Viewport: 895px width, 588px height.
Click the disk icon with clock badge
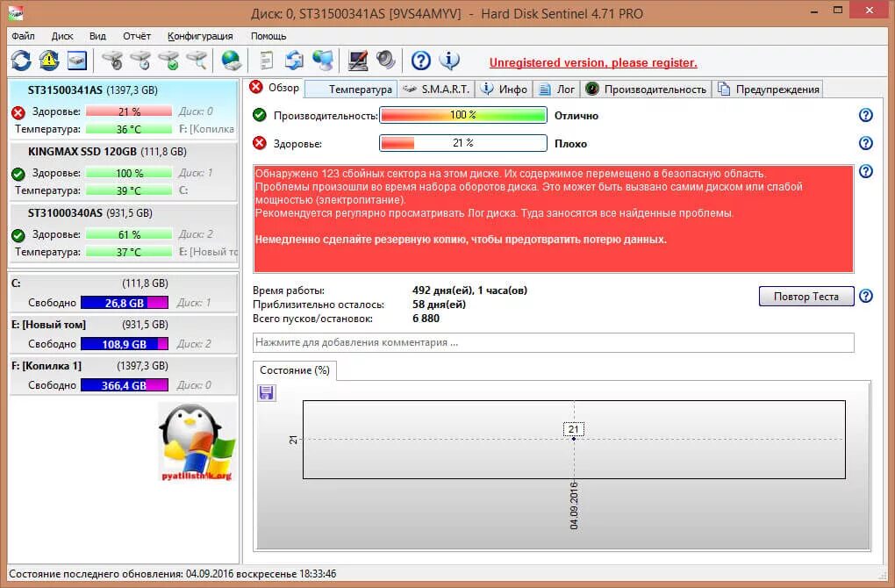[140, 61]
